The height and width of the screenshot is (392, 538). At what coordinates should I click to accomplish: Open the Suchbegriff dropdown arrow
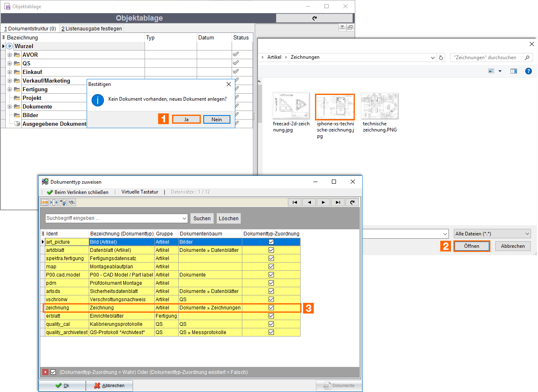(184, 218)
